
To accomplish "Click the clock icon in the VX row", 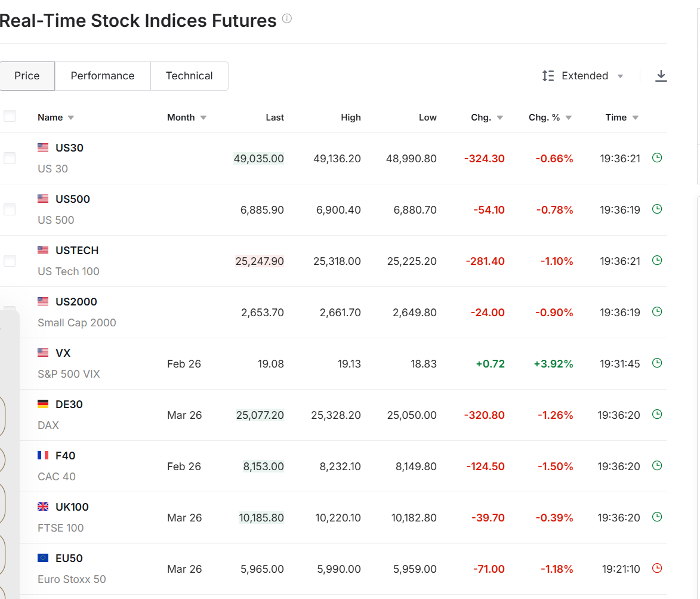I will (x=657, y=363).
